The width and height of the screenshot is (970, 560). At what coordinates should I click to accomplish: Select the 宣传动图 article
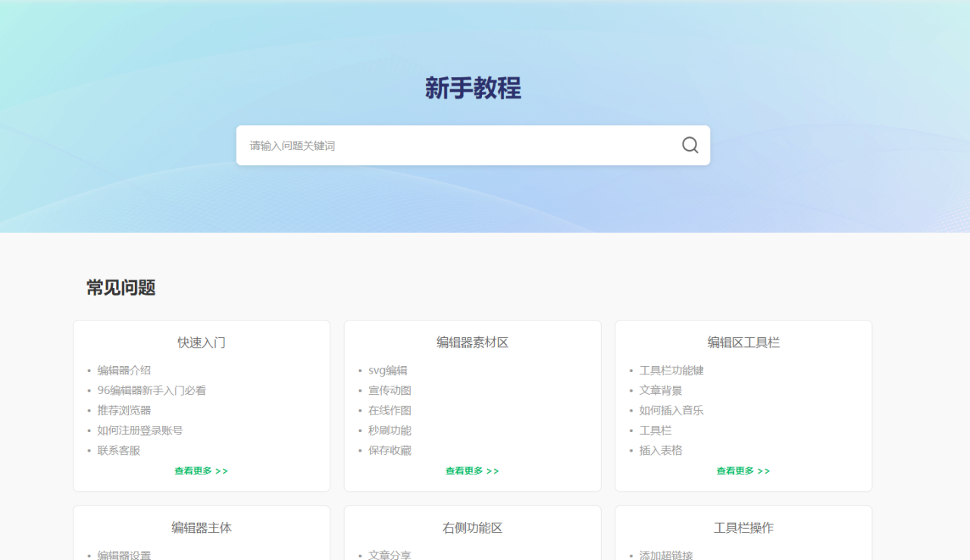pyautogui.click(x=390, y=390)
